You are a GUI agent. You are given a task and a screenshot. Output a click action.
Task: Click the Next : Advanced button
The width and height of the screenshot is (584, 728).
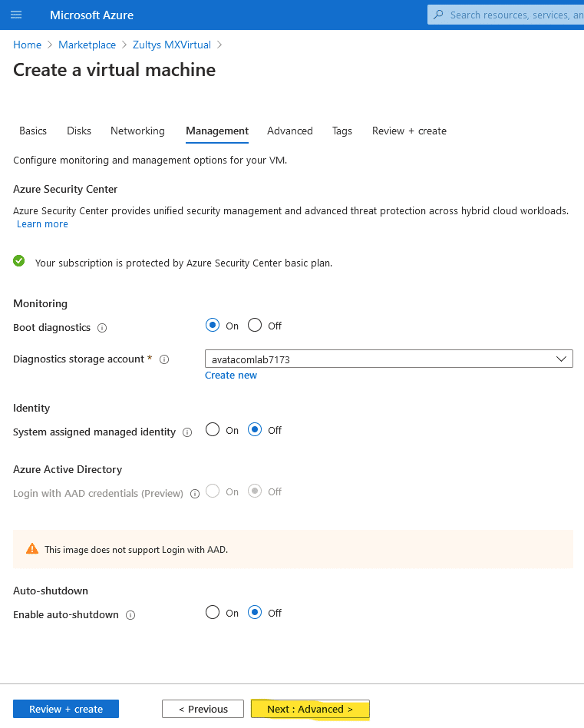(310, 709)
